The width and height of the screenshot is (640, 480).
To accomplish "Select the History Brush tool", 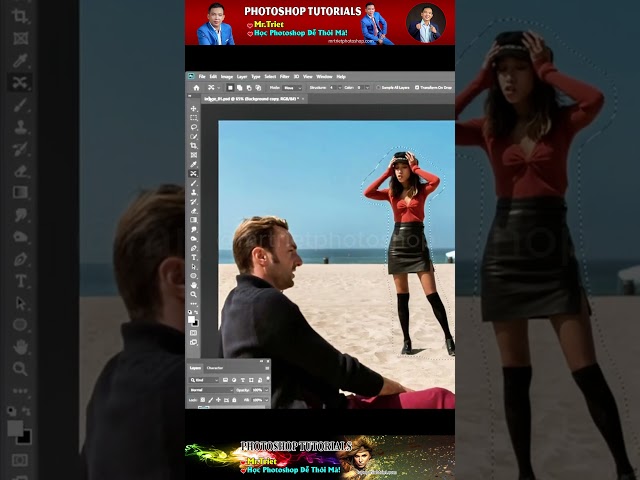I will click(193, 202).
